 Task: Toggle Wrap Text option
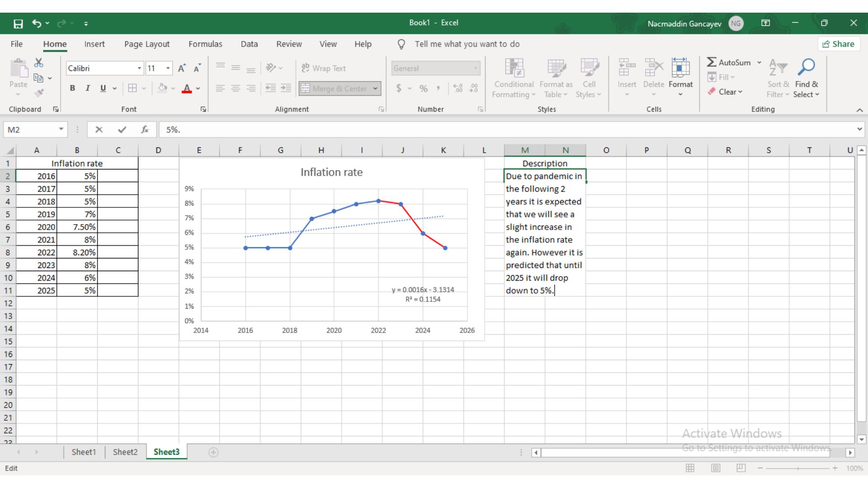(324, 68)
